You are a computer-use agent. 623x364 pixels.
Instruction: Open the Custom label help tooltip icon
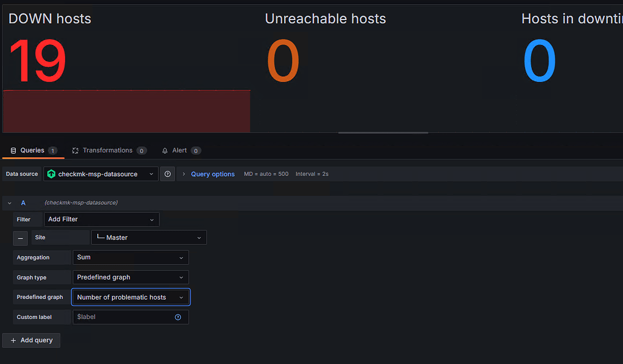pyautogui.click(x=178, y=317)
